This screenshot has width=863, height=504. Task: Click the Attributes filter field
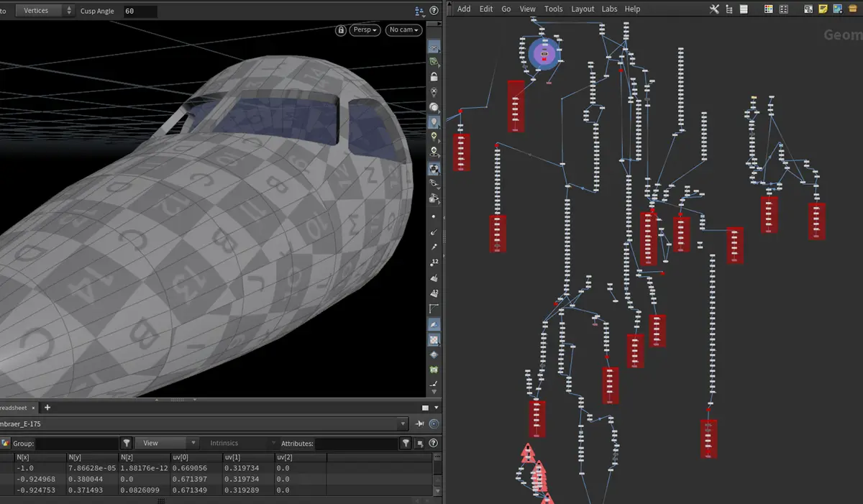(356, 444)
